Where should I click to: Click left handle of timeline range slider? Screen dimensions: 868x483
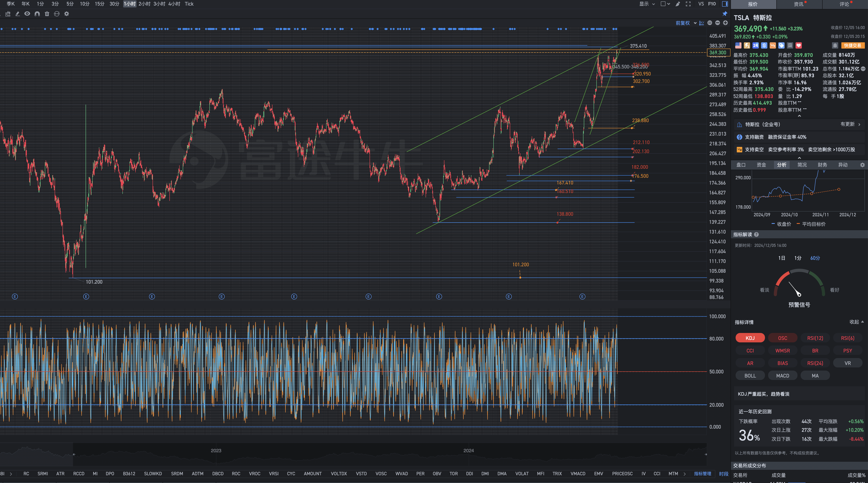point(74,454)
